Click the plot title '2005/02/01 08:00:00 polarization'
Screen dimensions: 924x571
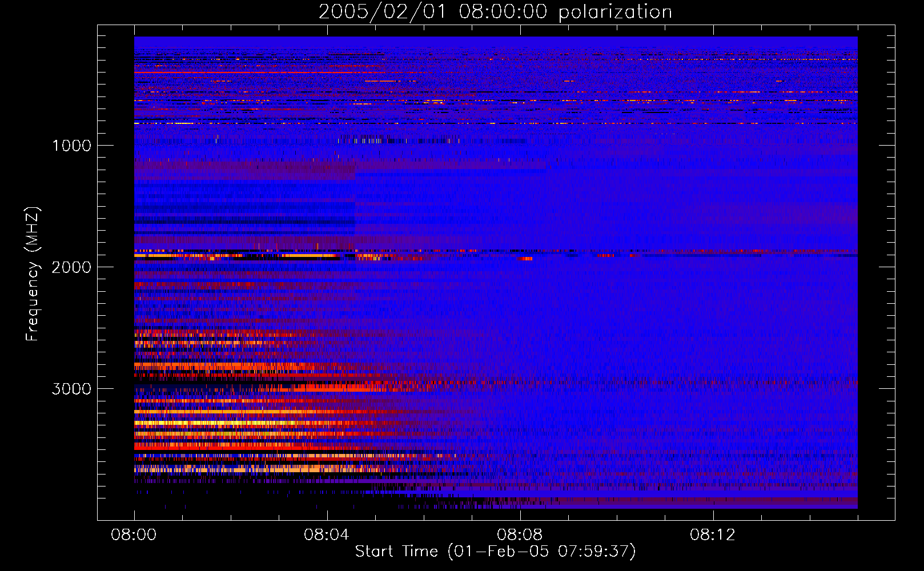coord(495,12)
